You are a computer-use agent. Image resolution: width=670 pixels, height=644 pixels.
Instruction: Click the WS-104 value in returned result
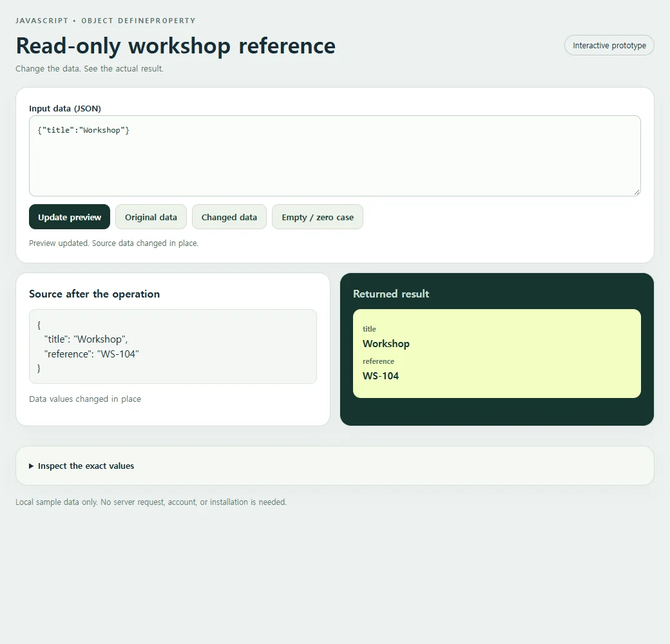381,376
